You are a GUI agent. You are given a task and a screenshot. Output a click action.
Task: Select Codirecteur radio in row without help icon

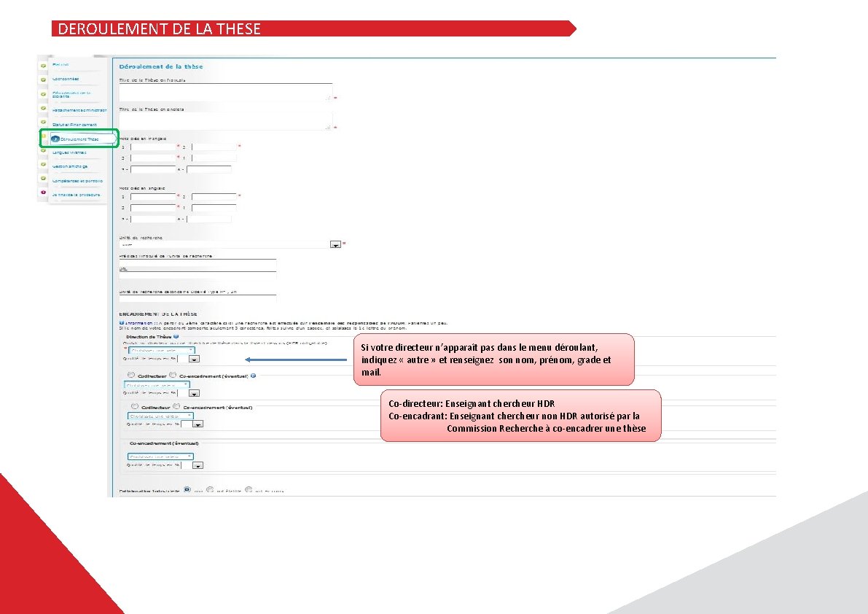coord(135,406)
